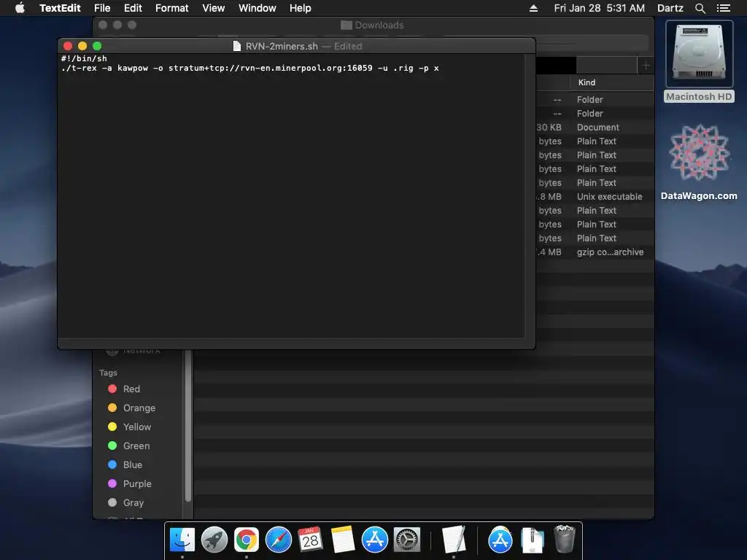Add new tab in Downloads Finder window
The height and width of the screenshot is (560, 747).
pyautogui.click(x=646, y=66)
